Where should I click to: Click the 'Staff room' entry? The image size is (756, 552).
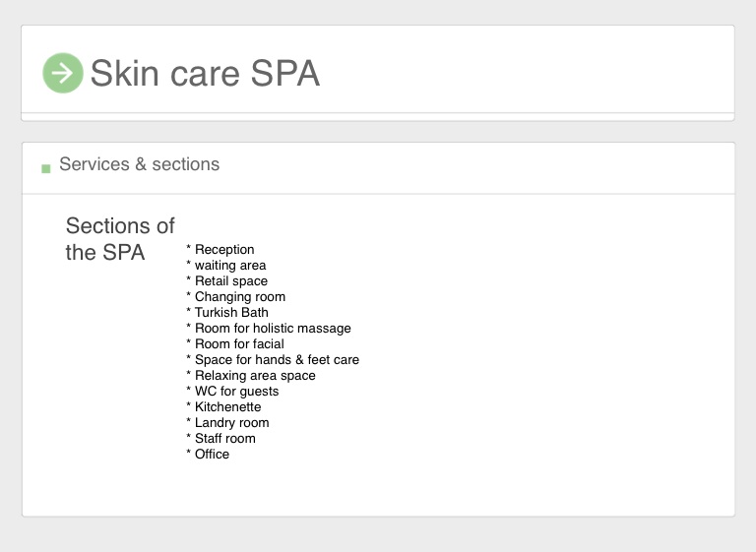click(224, 439)
